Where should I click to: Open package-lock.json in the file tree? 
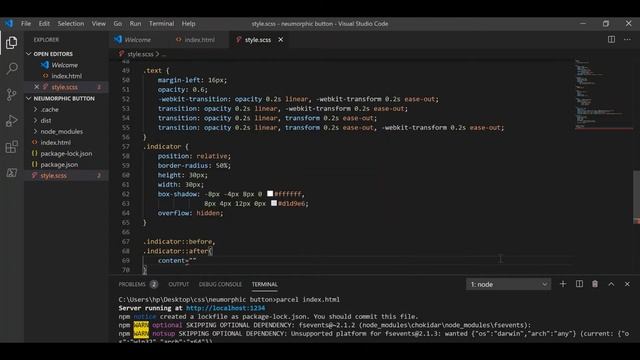click(66, 153)
